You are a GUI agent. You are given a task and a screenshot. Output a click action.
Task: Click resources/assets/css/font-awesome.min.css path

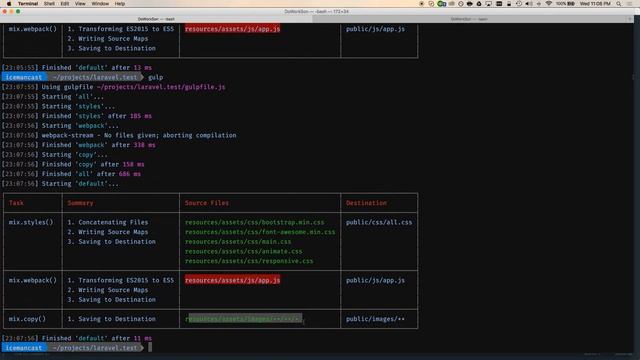coord(260,232)
